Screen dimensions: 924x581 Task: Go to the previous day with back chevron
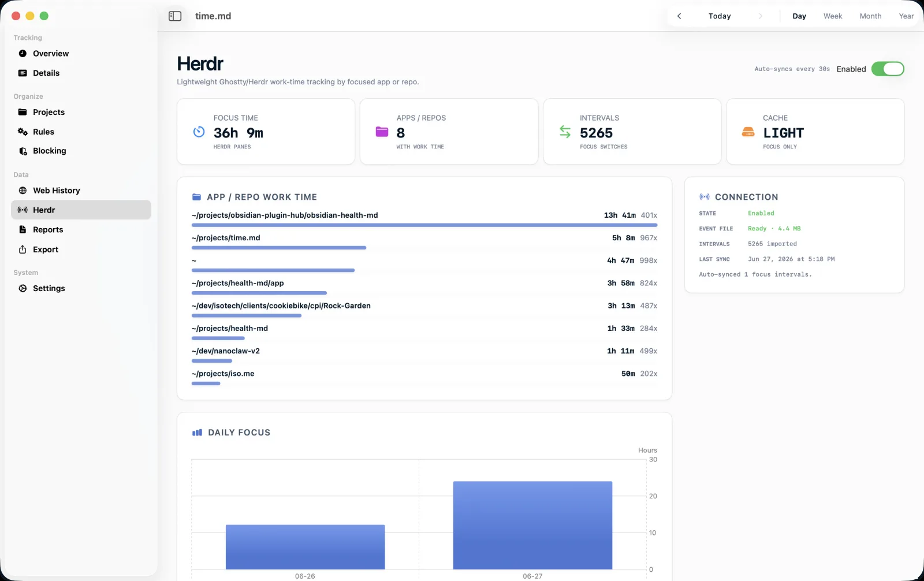click(x=679, y=16)
